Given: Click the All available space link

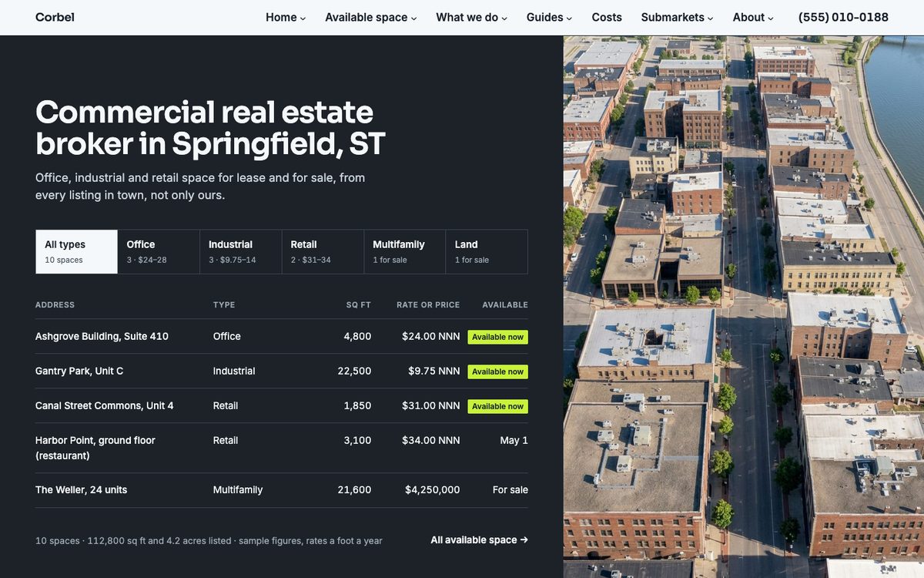Looking at the screenshot, I should pos(480,539).
